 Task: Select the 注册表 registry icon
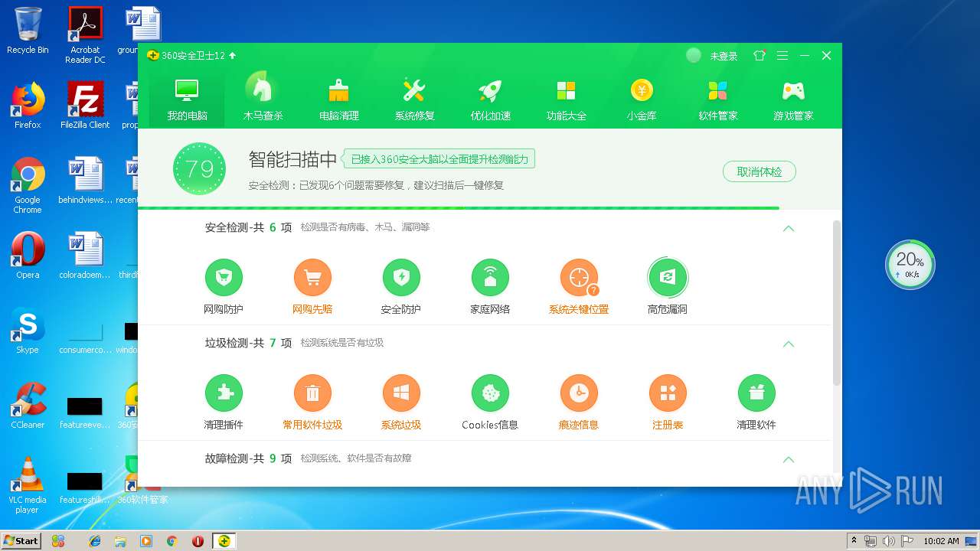668,393
